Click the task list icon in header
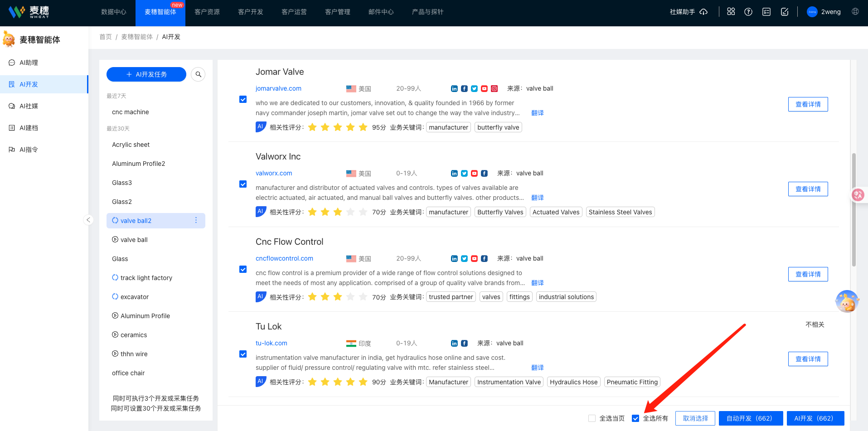Screen dimensions: 868x431 (766, 12)
